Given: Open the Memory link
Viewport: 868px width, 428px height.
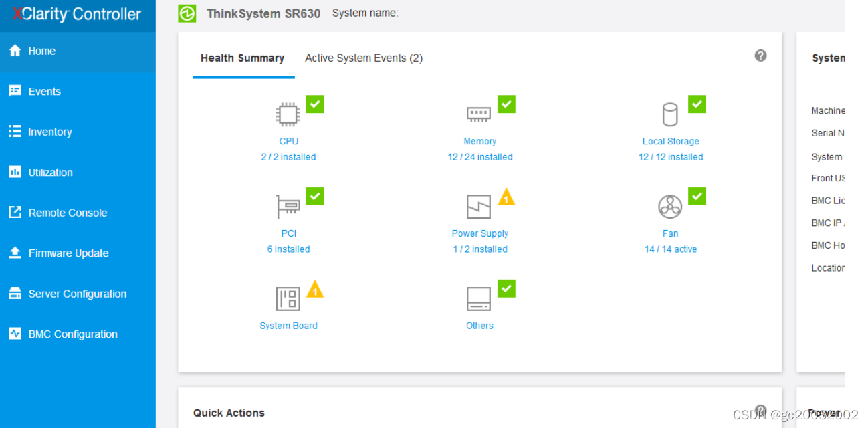Looking at the screenshot, I should point(480,141).
